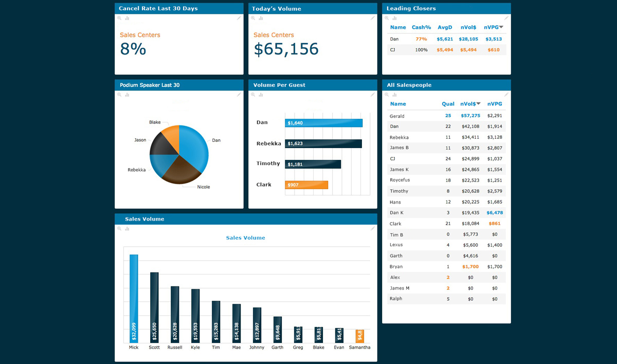
Task: Click zoom magnifier icon in Sales Volume widget
Action: [x=119, y=229]
